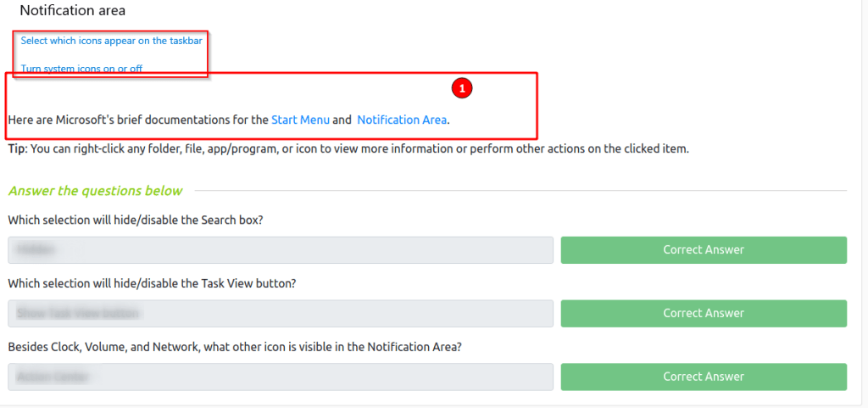The width and height of the screenshot is (868, 408).
Task: Click the question text about the Task View button
Action: [x=152, y=282]
